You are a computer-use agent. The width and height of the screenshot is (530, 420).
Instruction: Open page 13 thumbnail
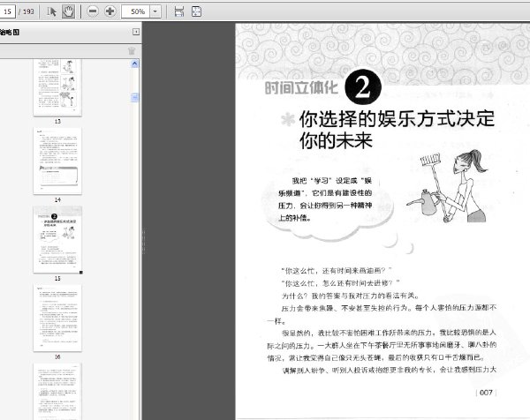point(57,87)
